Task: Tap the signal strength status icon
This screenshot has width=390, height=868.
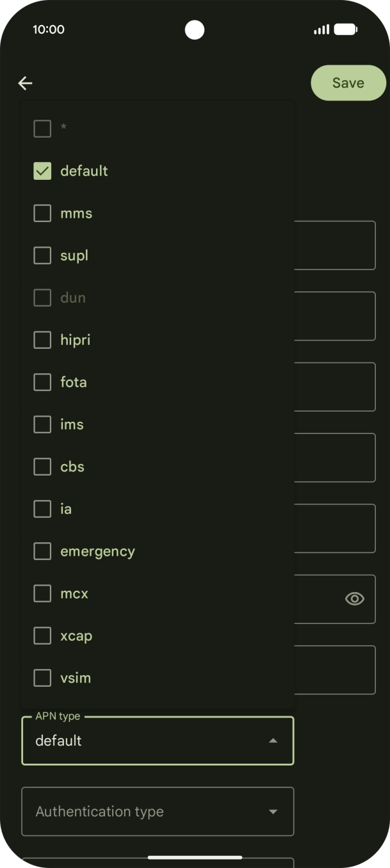Action: [x=321, y=29]
